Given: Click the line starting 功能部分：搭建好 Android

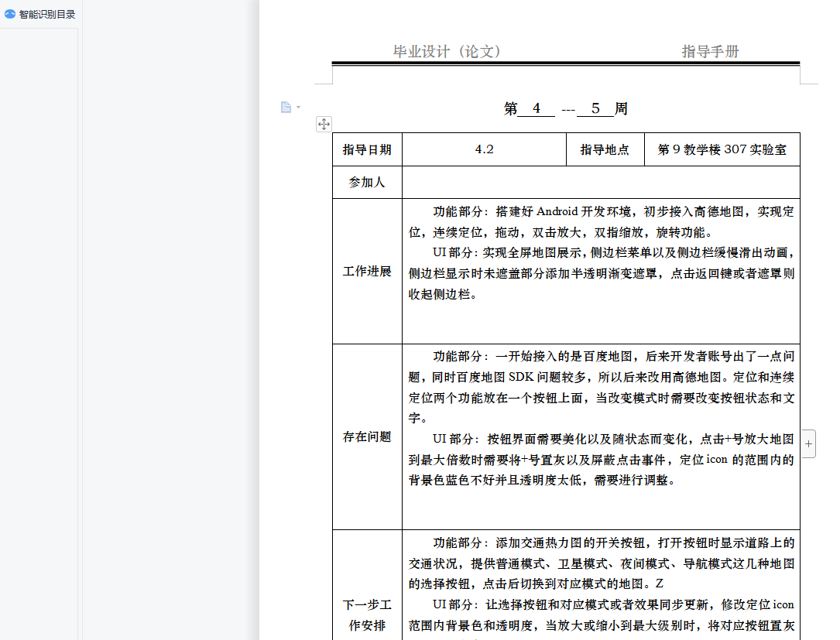Looking at the screenshot, I should tap(613, 211).
